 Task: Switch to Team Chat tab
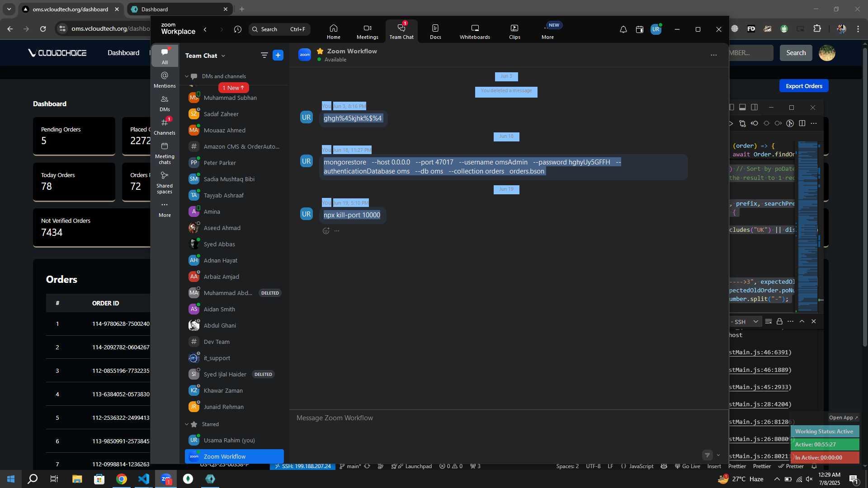(x=401, y=32)
